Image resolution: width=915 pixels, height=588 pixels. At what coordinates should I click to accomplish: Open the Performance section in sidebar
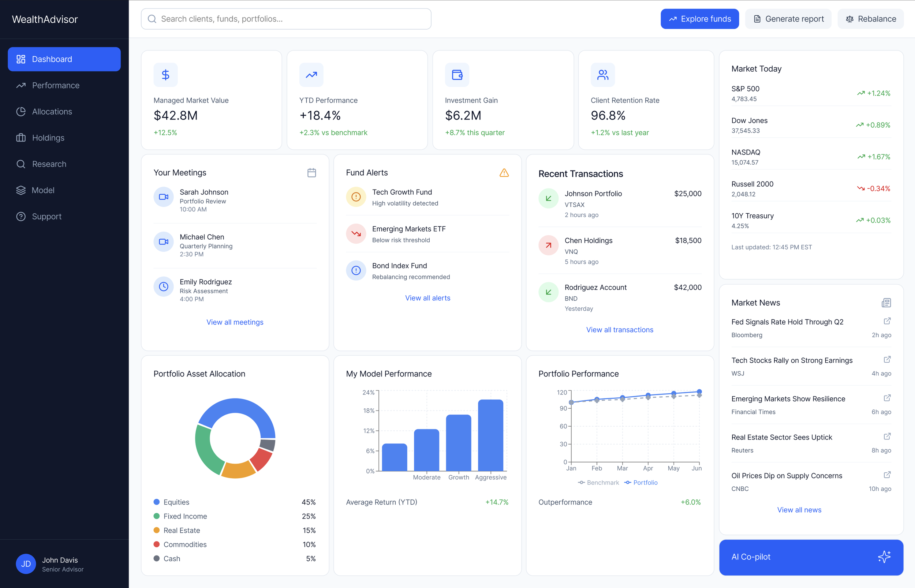pyautogui.click(x=56, y=86)
